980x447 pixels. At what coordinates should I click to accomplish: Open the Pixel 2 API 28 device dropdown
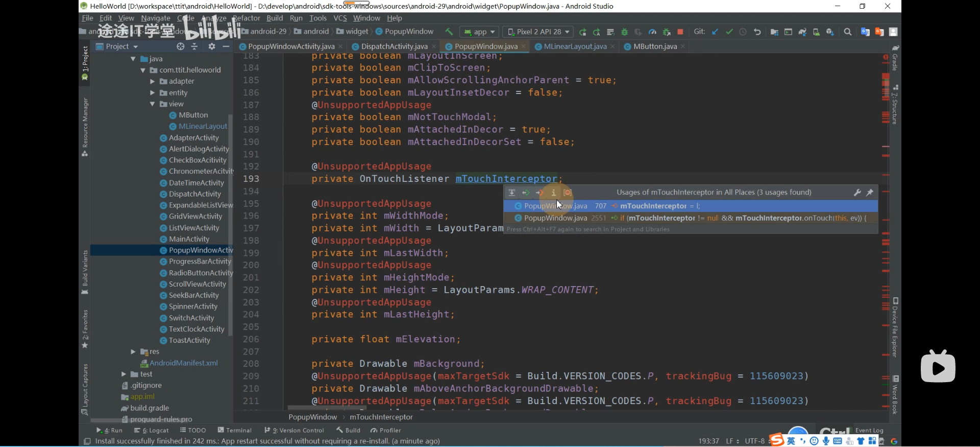(x=538, y=32)
